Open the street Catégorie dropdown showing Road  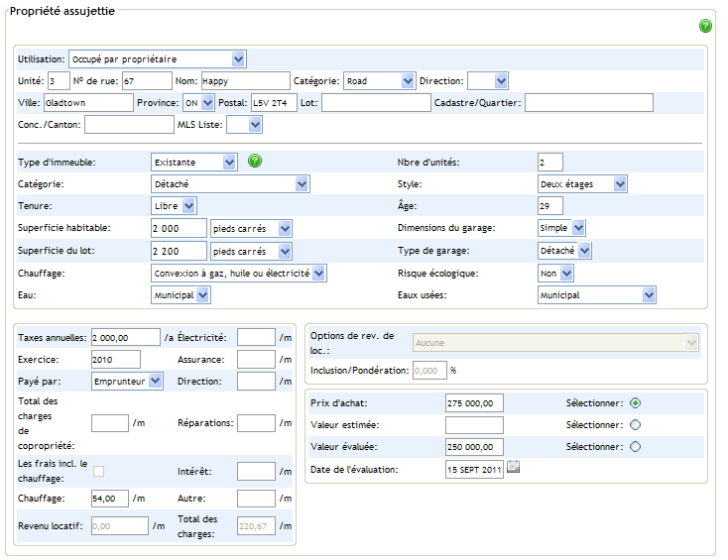(379, 81)
